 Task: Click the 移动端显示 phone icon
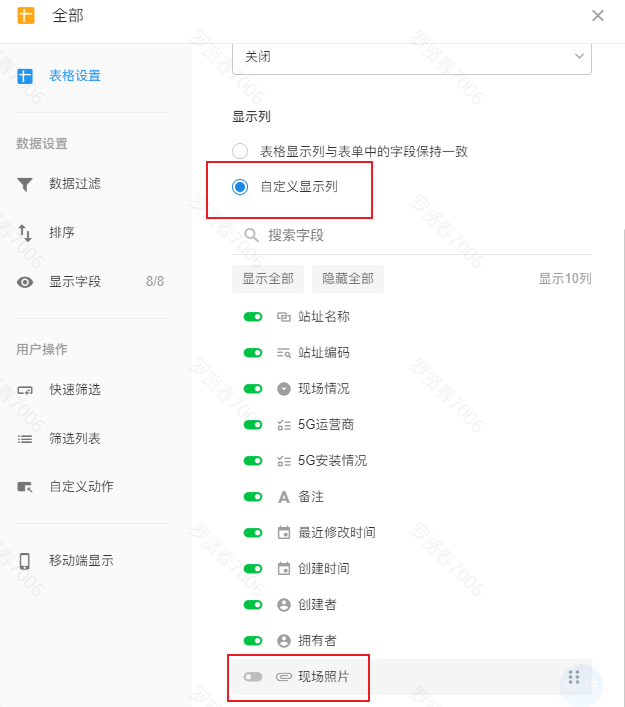coord(25,561)
